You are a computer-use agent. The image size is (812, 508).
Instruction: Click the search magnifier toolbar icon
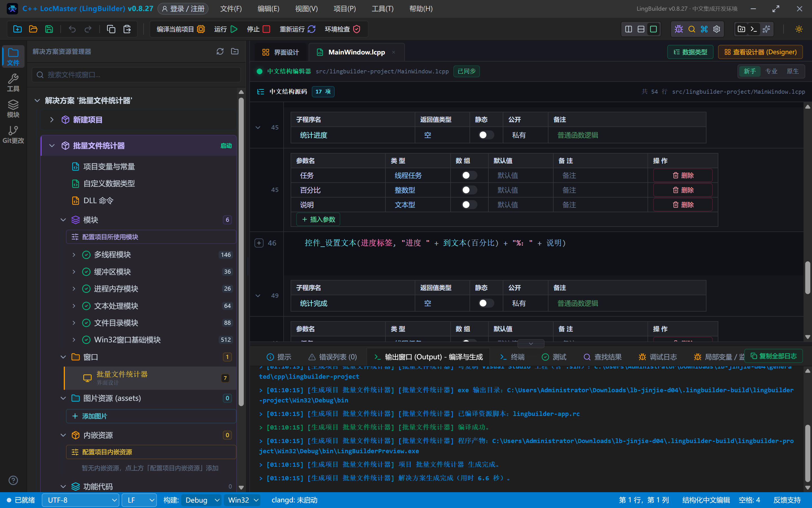(692, 29)
